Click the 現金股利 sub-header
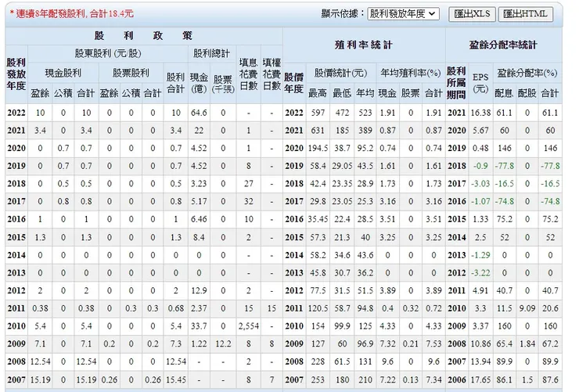 coord(63,73)
